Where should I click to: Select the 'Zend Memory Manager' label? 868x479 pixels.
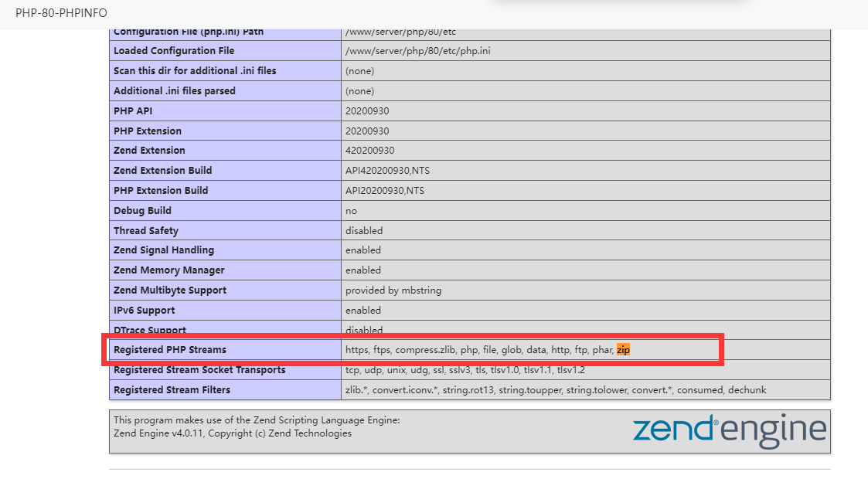coord(168,270)
